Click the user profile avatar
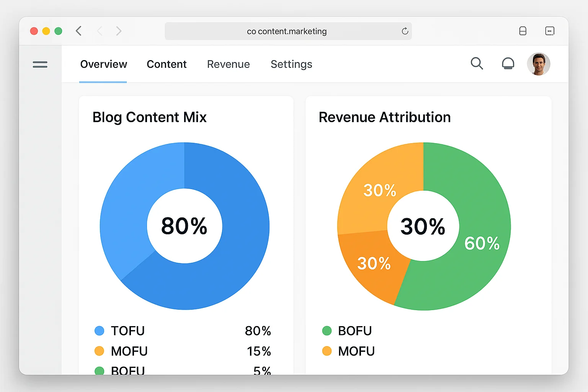The image size is (588, 392). 539,64
